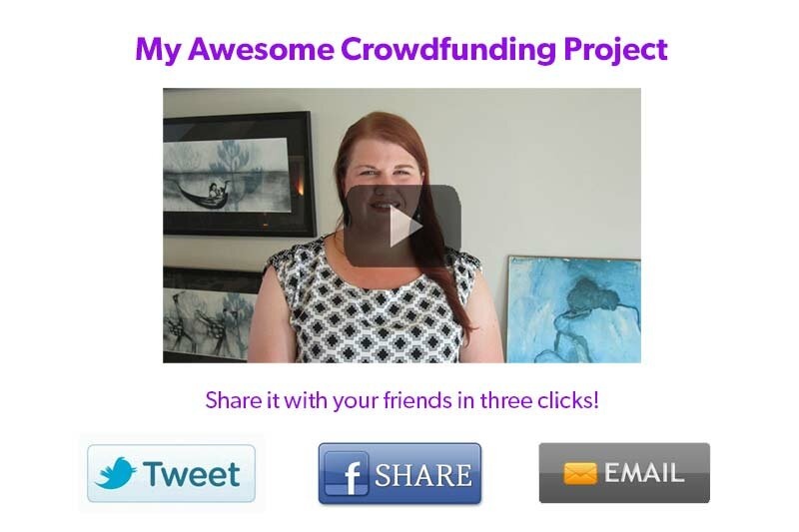Click the blank gray wall area of the video

550,168
